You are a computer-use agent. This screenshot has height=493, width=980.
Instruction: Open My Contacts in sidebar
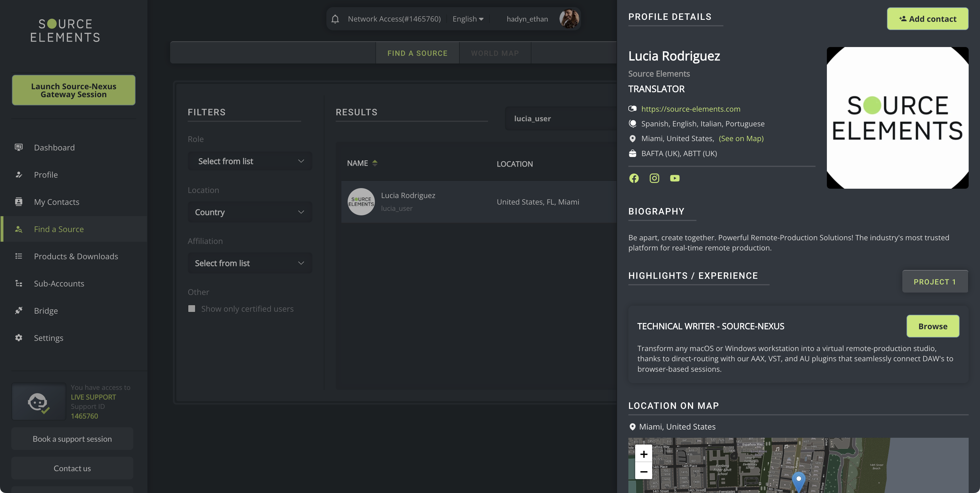(57, 202)
